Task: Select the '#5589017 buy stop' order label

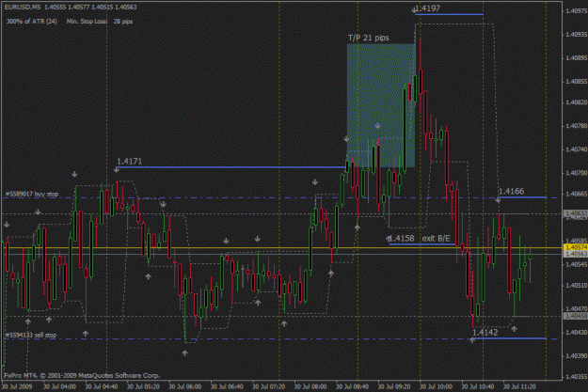Action: point(32,194)
